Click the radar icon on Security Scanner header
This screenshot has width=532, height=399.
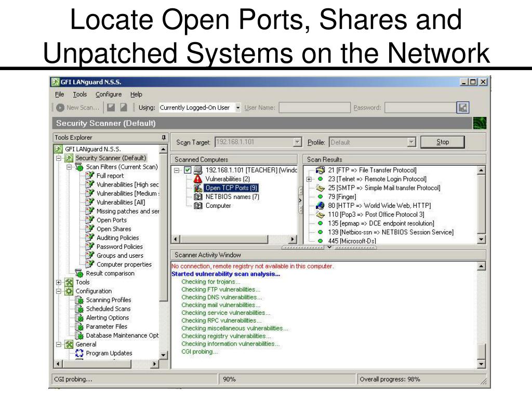[480, 123]
